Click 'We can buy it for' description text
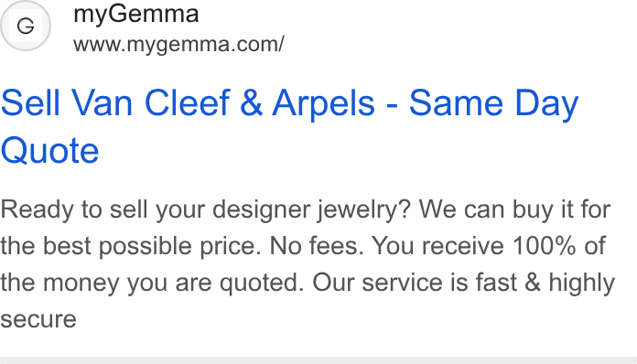 [x=514, y=210]
